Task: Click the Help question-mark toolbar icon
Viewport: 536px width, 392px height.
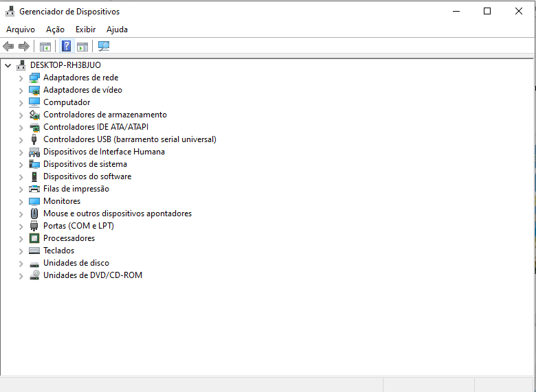Action: click(x=67, y=46)
